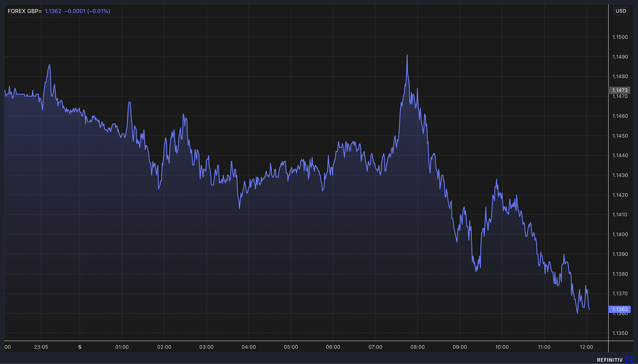
Task: Click the 11:00 time axis label
Action: point(544,347)
